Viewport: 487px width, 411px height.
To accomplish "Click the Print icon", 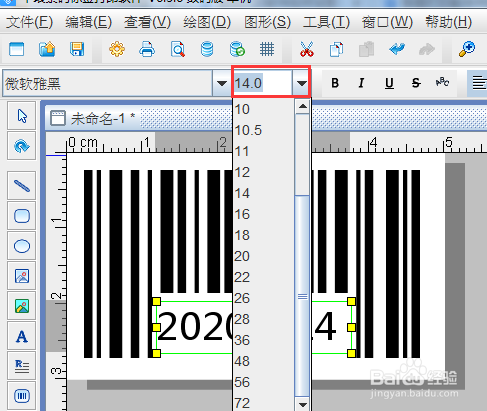I will click(x=147, y=49).
